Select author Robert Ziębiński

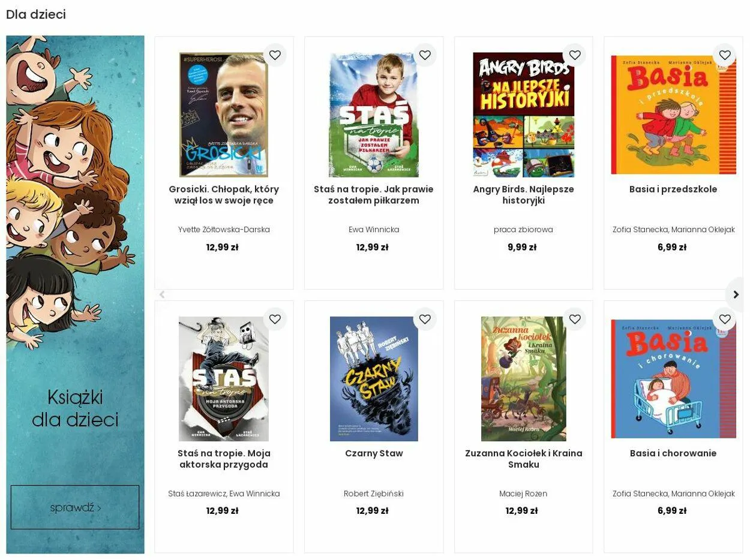pos(374,493)
